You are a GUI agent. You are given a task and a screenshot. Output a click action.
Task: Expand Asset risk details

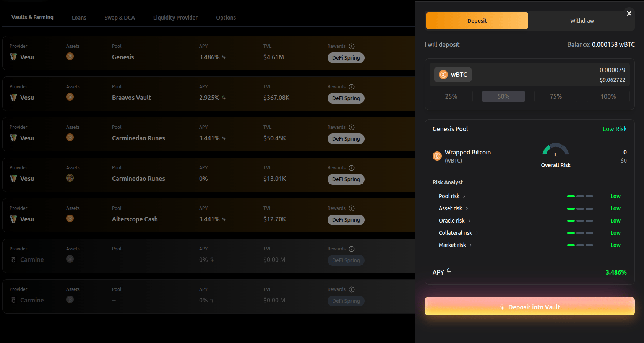453,208
